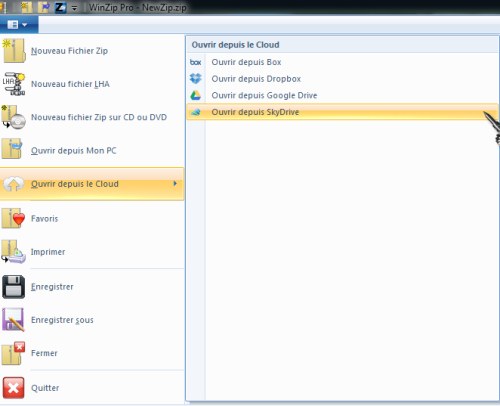Open the Ouvrir depuis Mon PC icon
500x406 pixels.
point(13,149)
